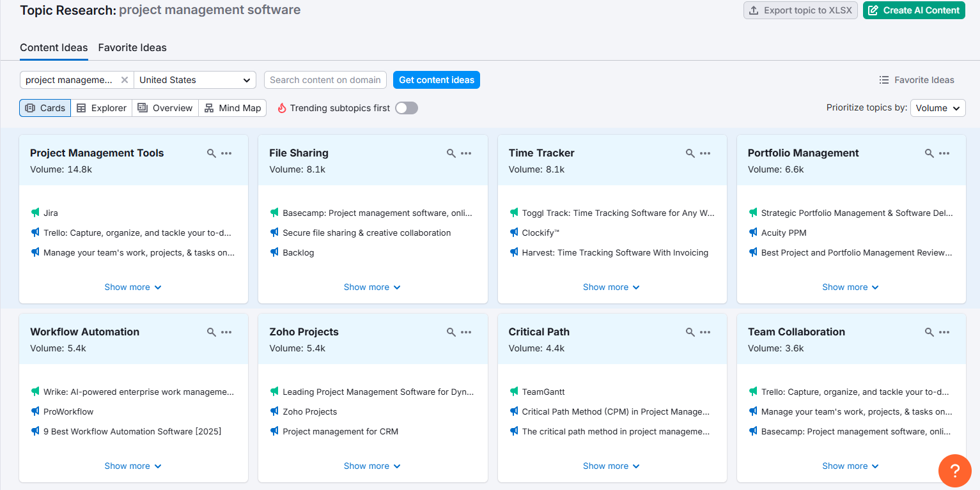Open the United States country dropdown
980x490 pixels.
pos(195,80)
